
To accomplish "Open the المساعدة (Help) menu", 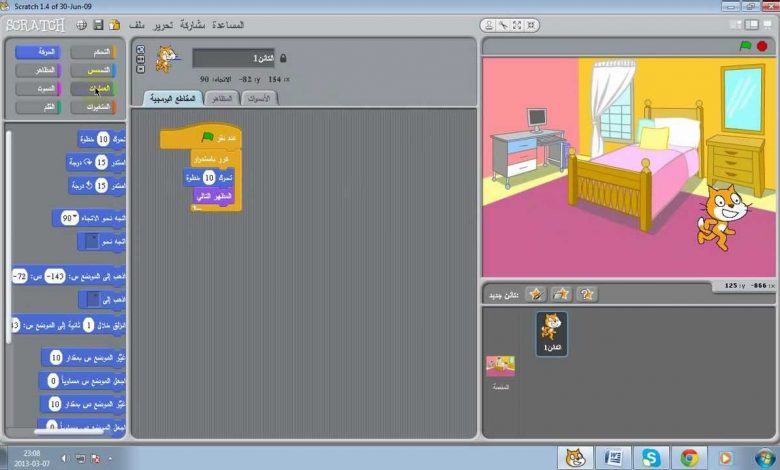I will tap(227, 25).
